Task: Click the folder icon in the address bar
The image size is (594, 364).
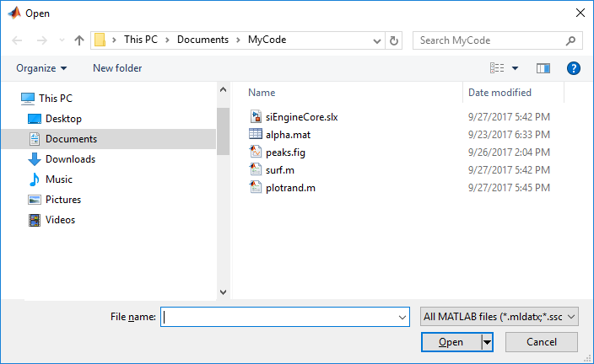Action: 100,40
